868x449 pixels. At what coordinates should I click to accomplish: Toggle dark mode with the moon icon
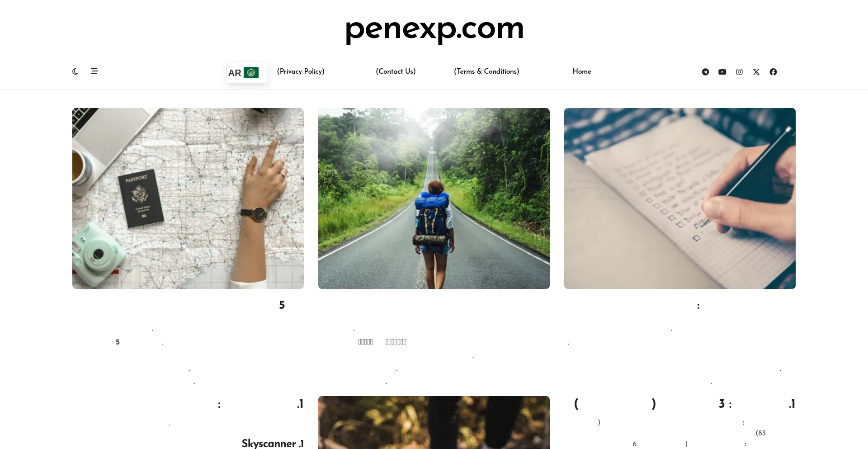[75, 71]
